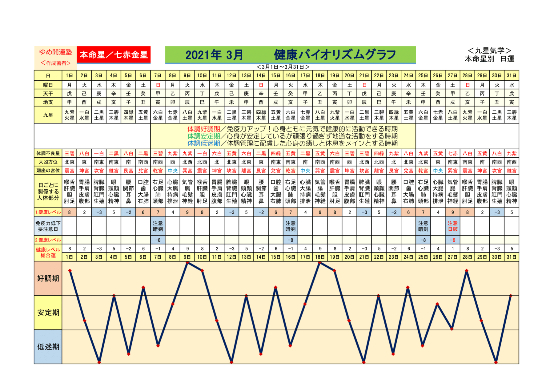Select the yellow 安定期 zone label
Screen dimensions: 554x392
[x=48, y=313]
